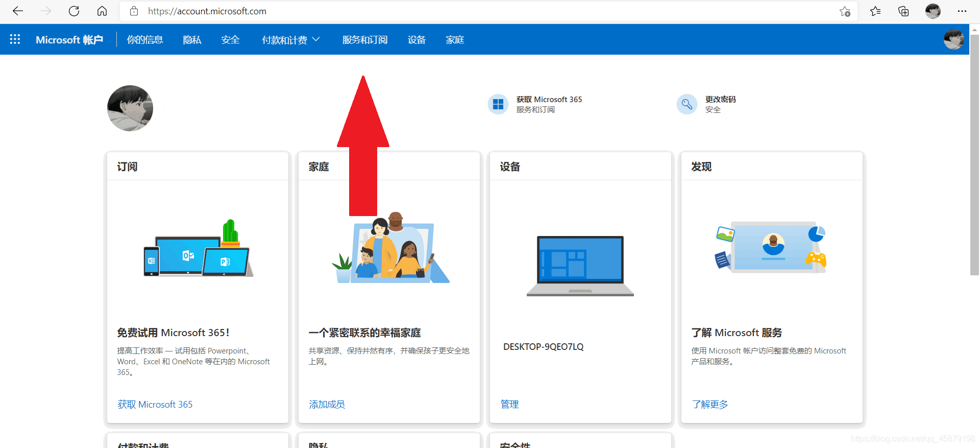Expand the 付款和计费 dropdown

(x=290, y=40)
